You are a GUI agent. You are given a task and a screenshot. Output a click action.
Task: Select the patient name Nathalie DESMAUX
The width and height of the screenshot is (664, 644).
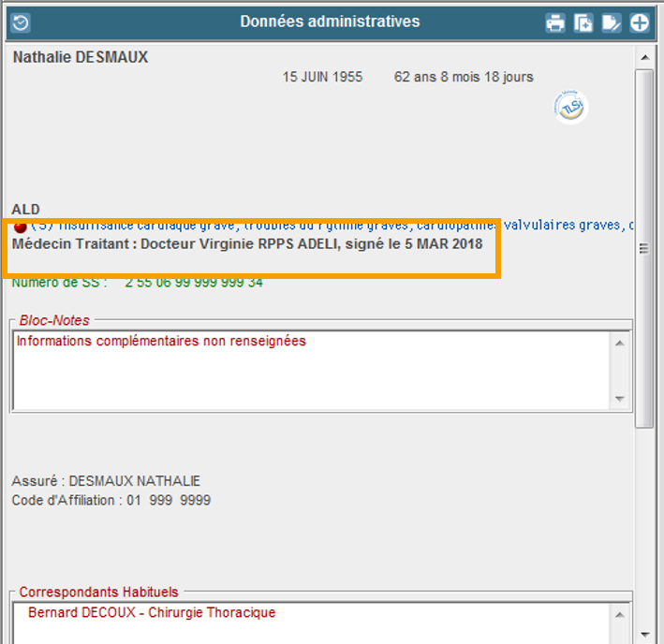pos(81,58)
